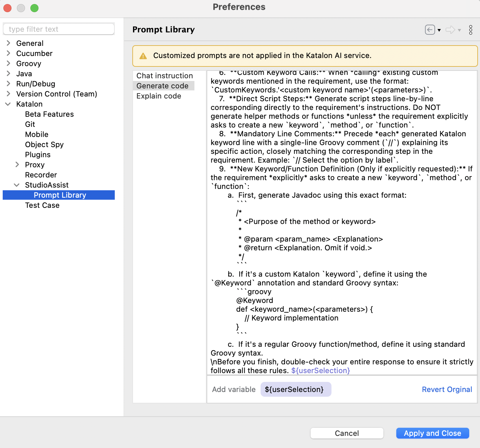Select Java in the preferences tree
The width and height of the screenshot is (480, 448).
point(24,74)
